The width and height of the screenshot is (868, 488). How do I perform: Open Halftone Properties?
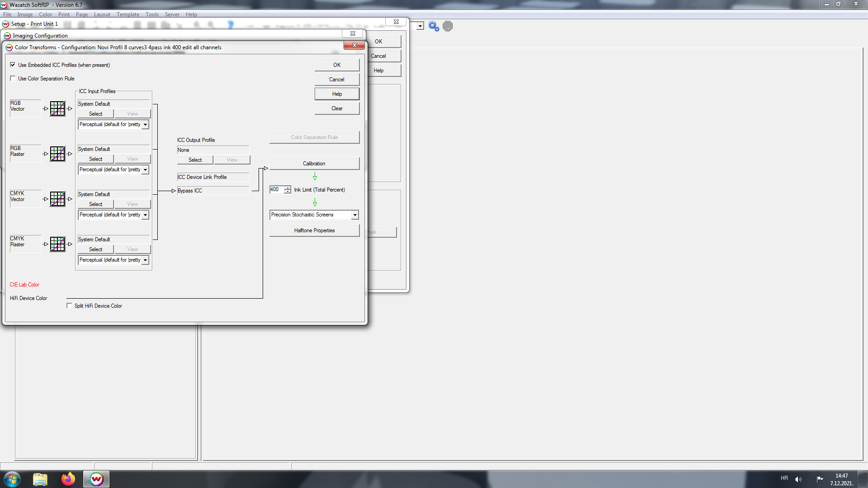tap(314, 230)
